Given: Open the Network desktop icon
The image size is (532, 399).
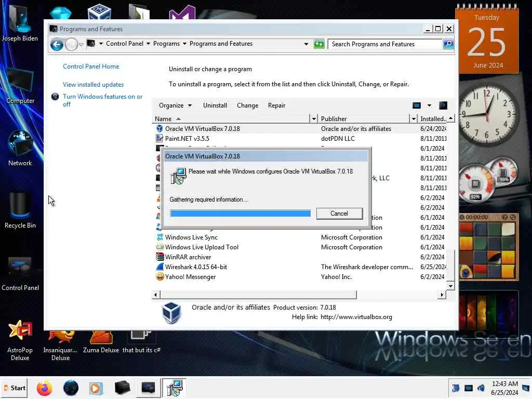Looking at the screenshot, I should 20,149.
